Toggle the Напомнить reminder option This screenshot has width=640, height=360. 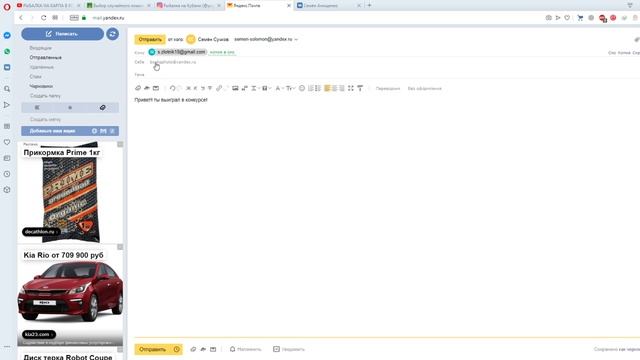coord(245,349)
